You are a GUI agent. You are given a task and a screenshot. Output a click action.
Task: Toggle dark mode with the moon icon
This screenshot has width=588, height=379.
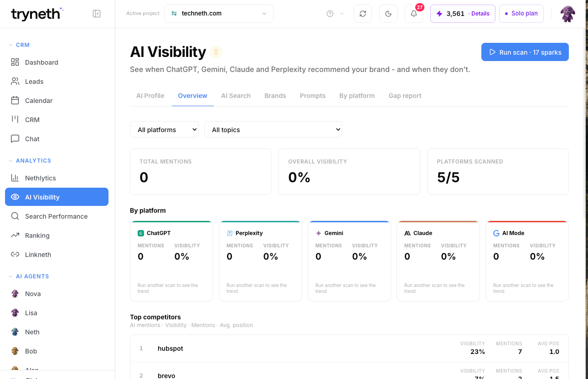[388, 14]
